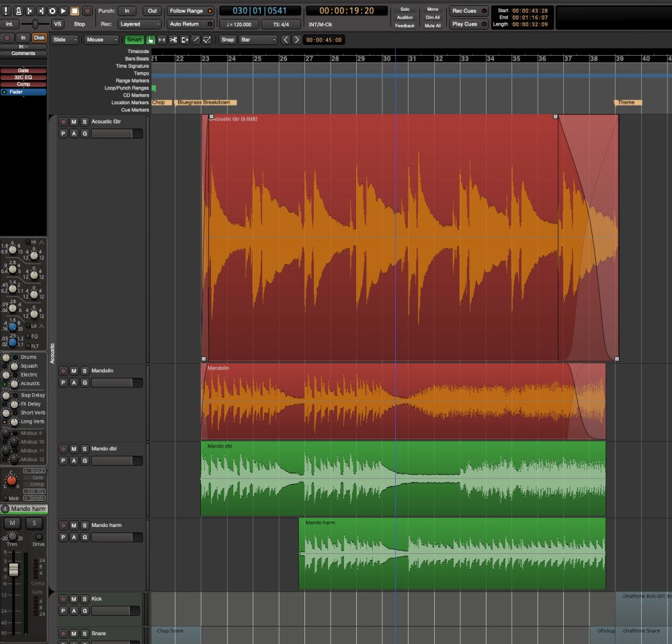The image size is (672, 644).
Task: Click the Bluegrass Breakdown location marker
Action: click(205, 102)
